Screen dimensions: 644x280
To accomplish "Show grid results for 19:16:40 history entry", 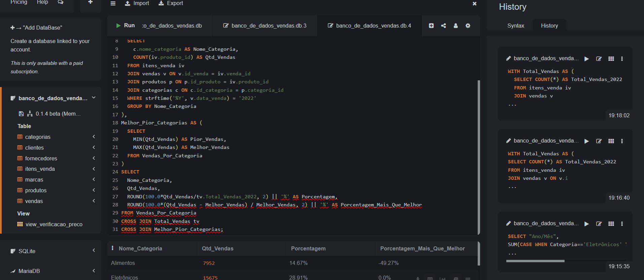I will pos(611,141).
